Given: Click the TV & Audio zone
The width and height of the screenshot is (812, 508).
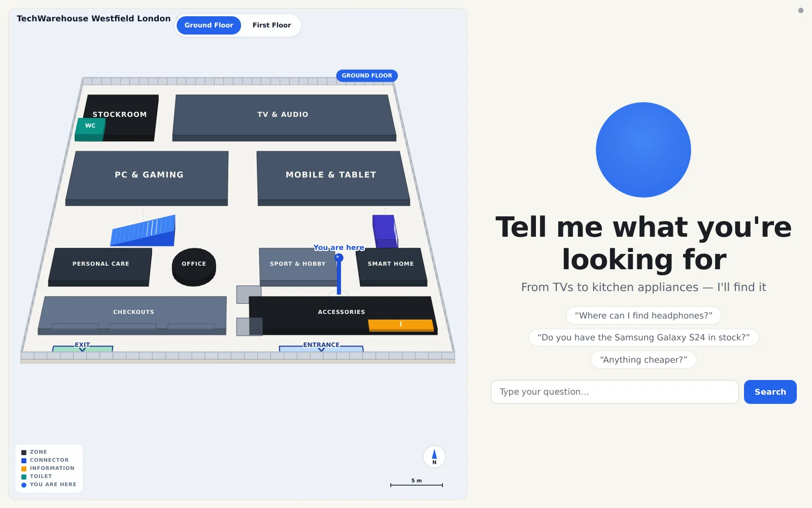Looking at the screenshot, I should 283,117.
